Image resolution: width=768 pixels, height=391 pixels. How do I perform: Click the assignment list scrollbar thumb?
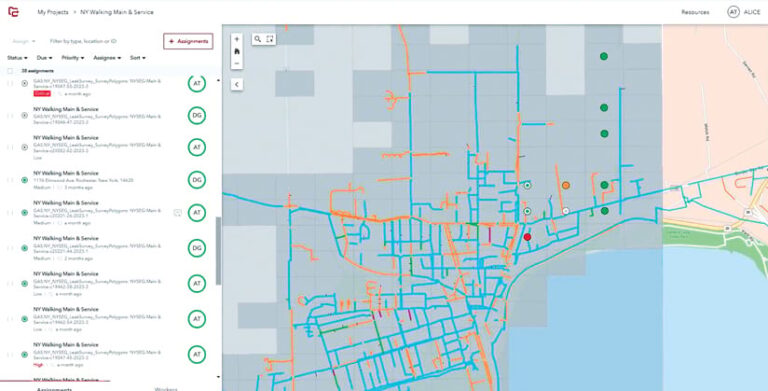(x=218, y=251)
